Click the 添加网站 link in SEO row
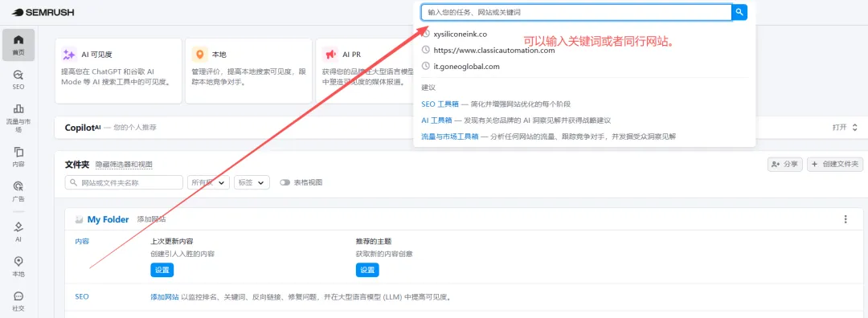Viewport: 868px width, 318px height. click(165, 297)
